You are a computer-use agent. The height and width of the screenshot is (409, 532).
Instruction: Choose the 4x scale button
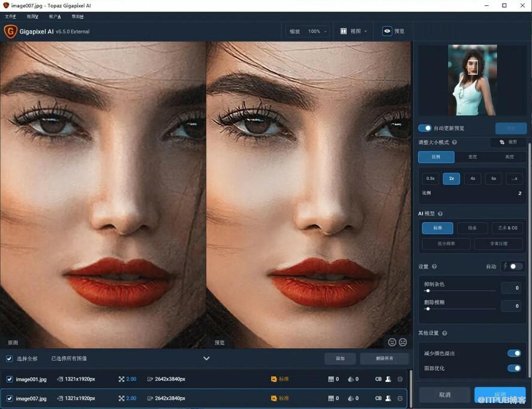[x=473, y=179]
